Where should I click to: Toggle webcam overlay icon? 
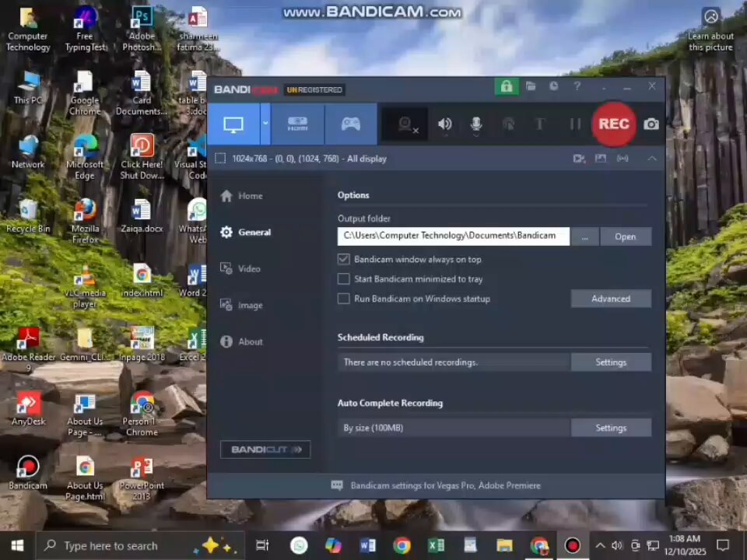[x=406, y=124]
